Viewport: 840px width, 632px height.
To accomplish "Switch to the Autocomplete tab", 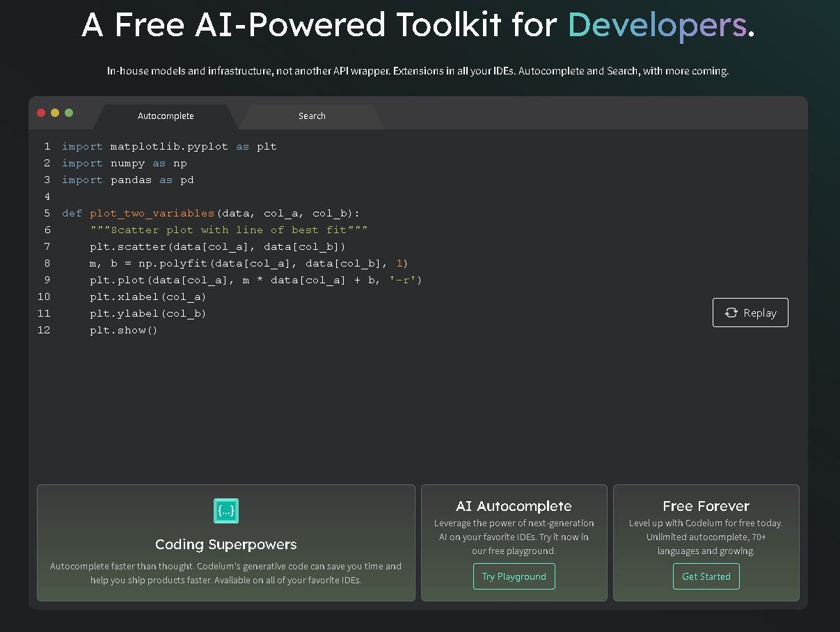I will click(x=166, y=116).
